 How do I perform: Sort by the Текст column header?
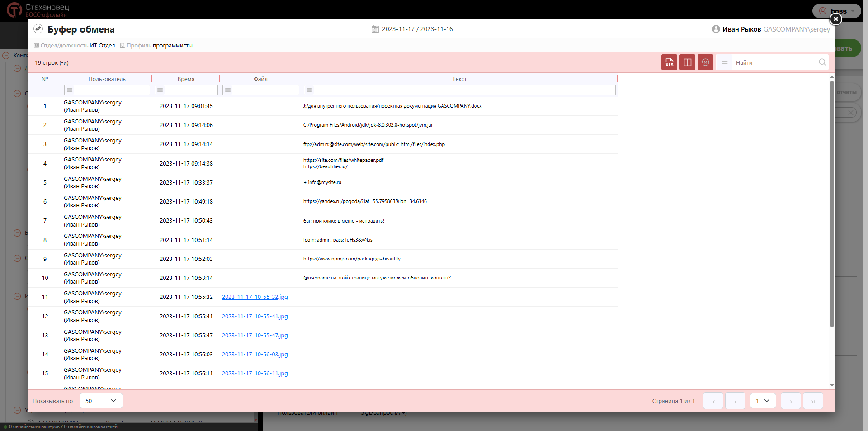459,79
